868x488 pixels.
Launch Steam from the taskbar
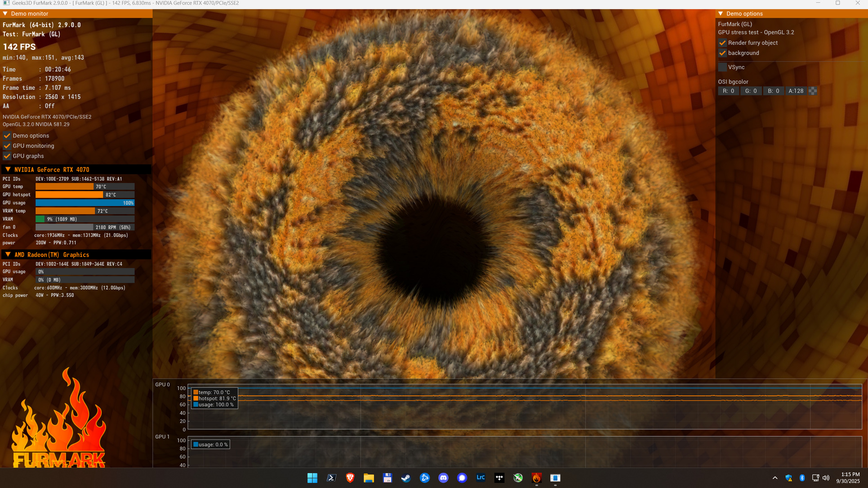(x=406, y=478)
